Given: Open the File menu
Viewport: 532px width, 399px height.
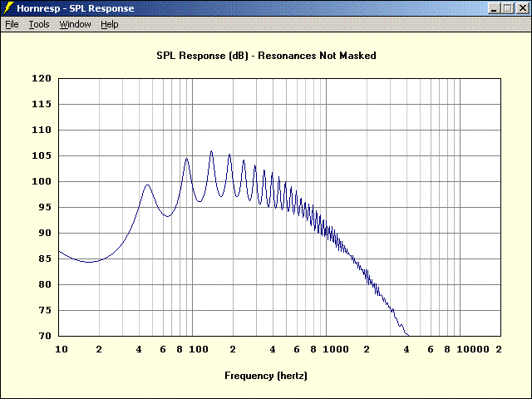Looking at the screenshot, I should 12,24.
